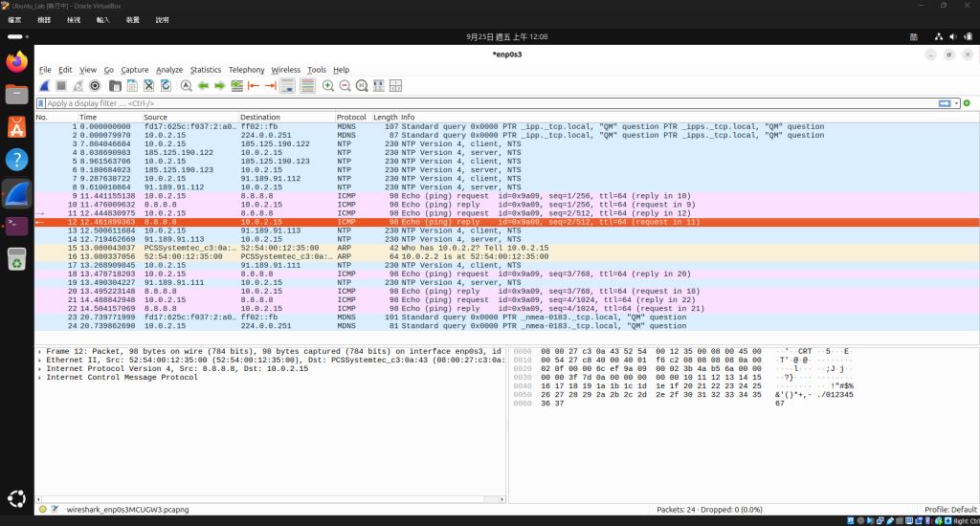Start capturing packets with the shark fin icon
980x526 pixels.
click(x=44, y=86)
